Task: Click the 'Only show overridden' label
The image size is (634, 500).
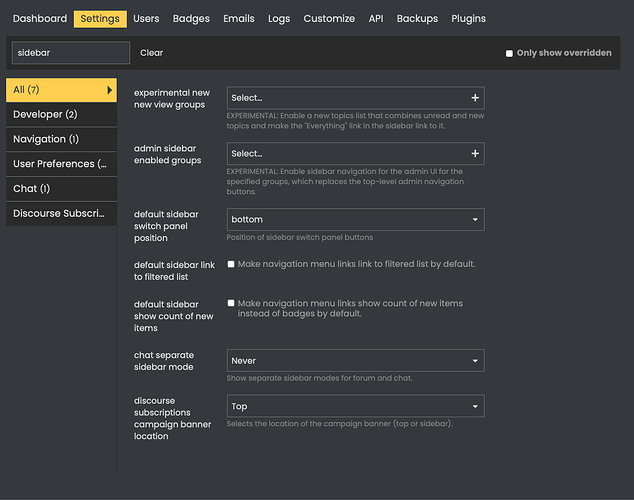Action: 564,53
